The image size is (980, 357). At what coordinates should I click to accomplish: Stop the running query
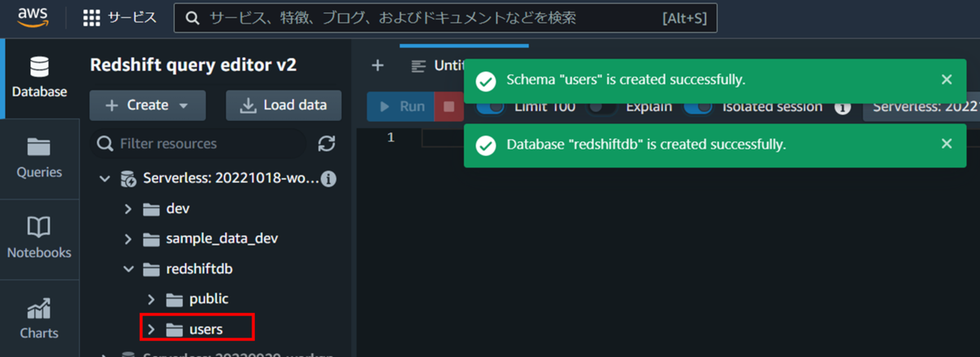[x=448, y=106]
